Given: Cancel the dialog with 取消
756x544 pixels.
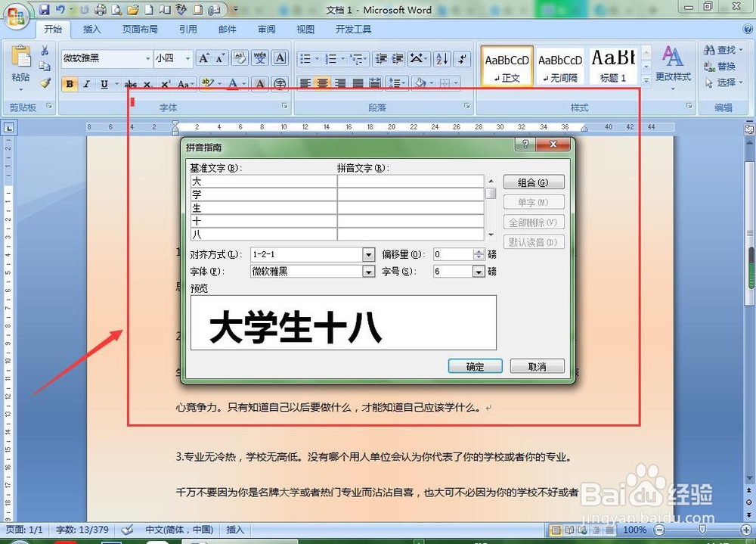Looking at the screenshot, I should pyautogui.click(x=537, y=366).
